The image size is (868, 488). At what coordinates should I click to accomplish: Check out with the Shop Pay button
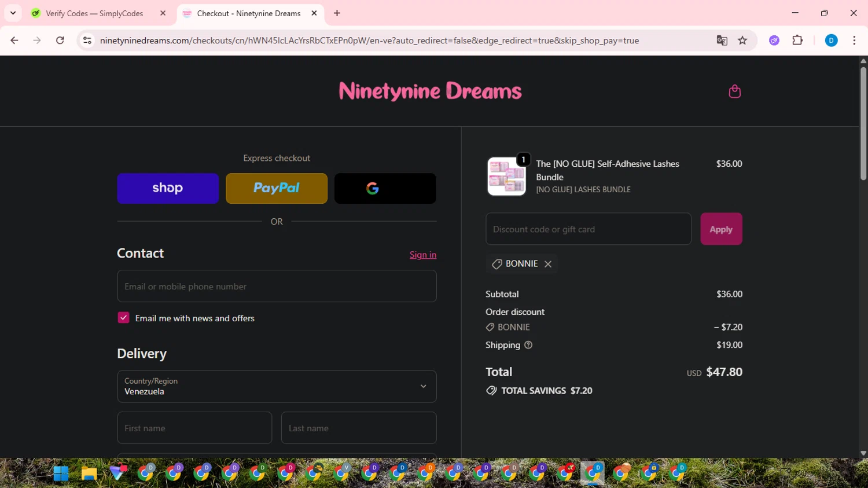[168, 188]
